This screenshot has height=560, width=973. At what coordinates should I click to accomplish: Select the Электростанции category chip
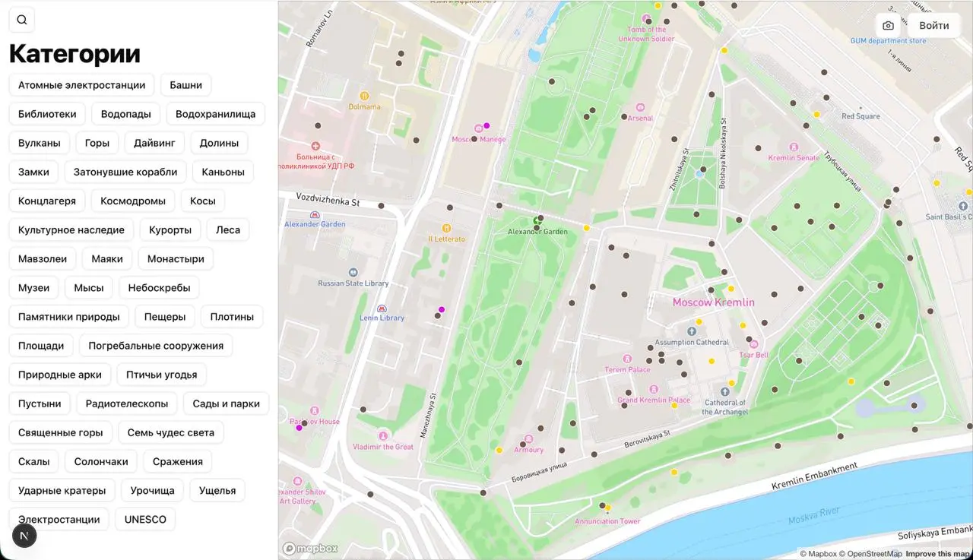pyautogui.click(x=59, y=520)
